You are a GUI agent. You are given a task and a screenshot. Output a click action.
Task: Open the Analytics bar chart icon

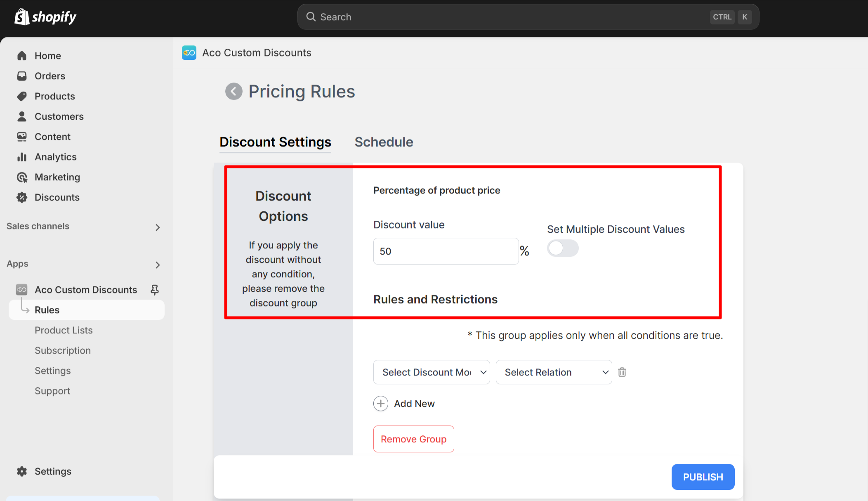click(x=22, y=157)
